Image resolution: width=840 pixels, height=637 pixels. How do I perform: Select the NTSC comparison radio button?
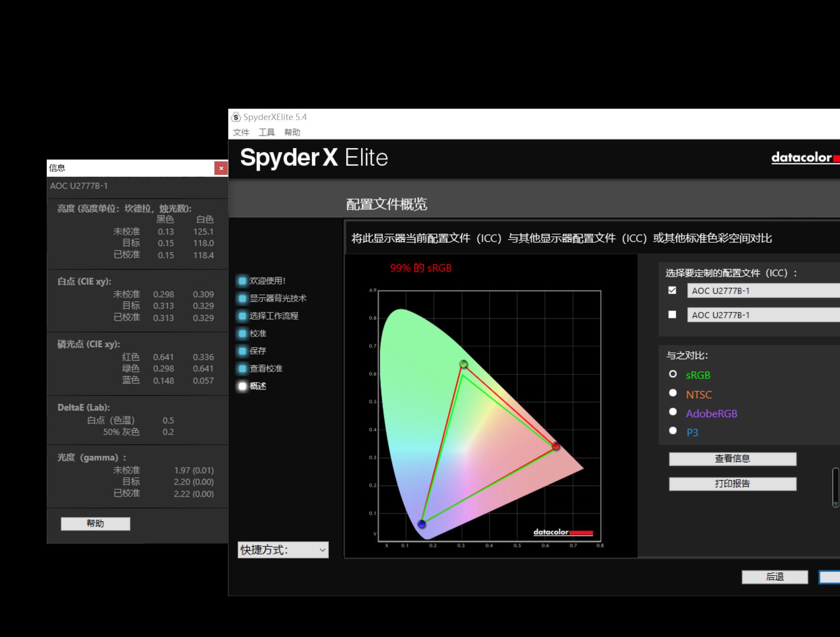coord(673,393)
